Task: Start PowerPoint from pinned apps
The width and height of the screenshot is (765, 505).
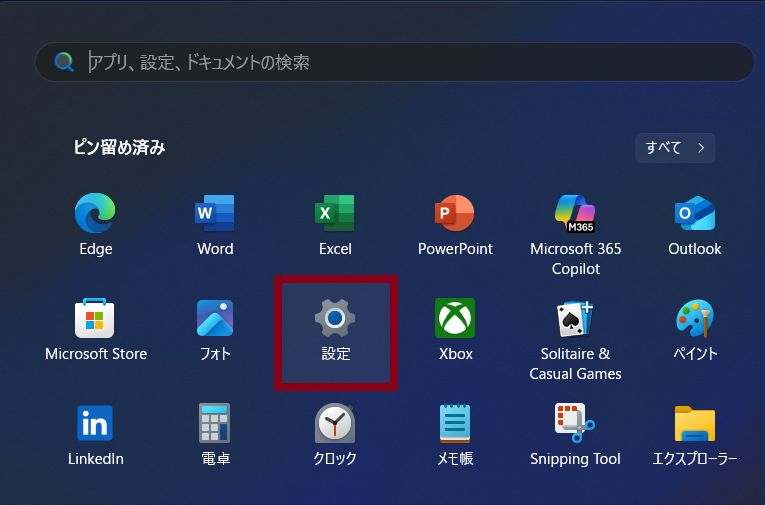Action: 455,214
